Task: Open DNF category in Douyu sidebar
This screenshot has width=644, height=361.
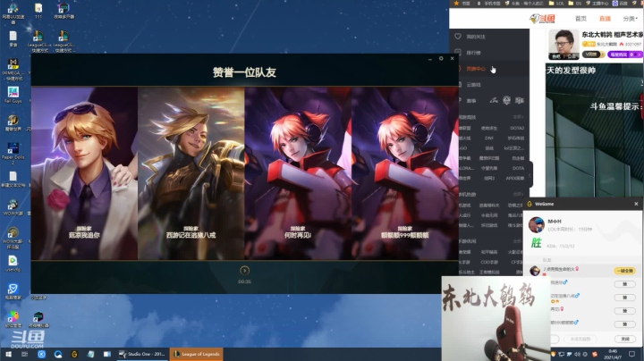Action: 488,139
